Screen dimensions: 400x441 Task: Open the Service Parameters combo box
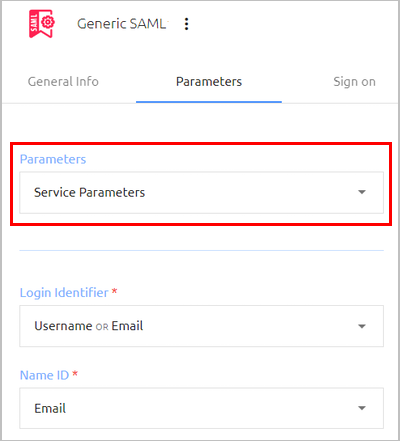click(x=201, y=192)
